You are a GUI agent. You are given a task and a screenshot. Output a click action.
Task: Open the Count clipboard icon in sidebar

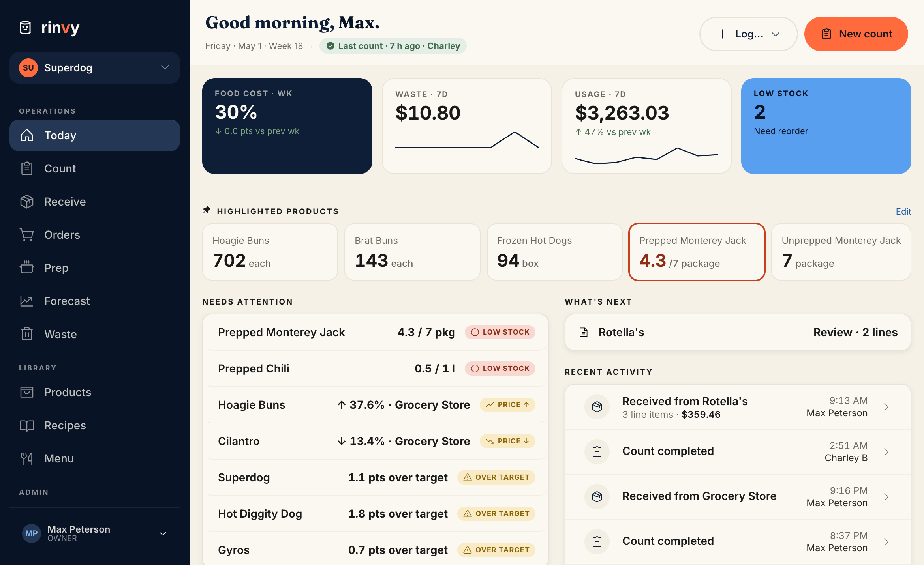27,168
